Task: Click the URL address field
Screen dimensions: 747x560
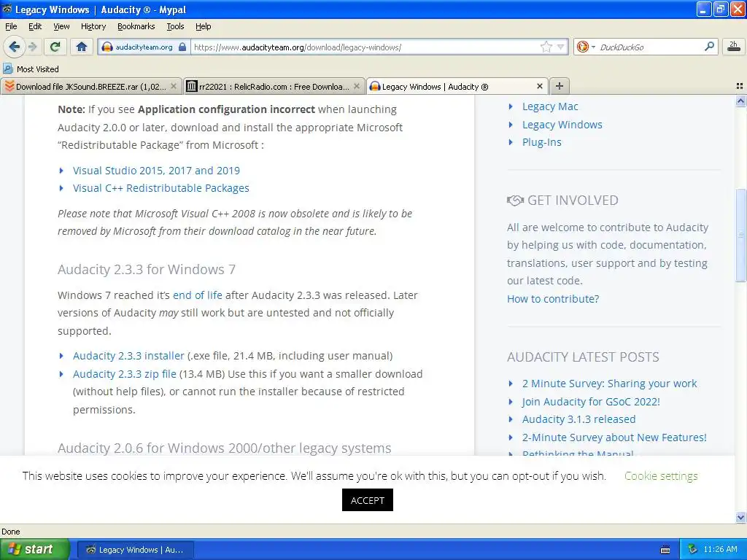Action: 365,47
